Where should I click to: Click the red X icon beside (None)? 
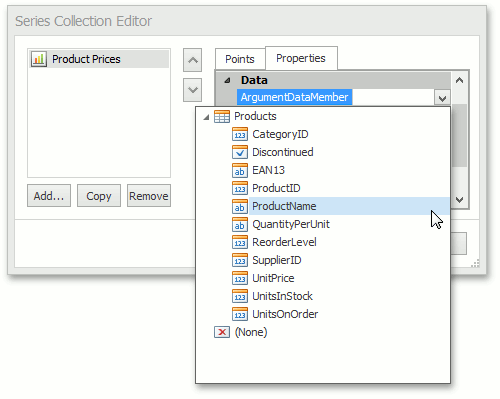222,332
